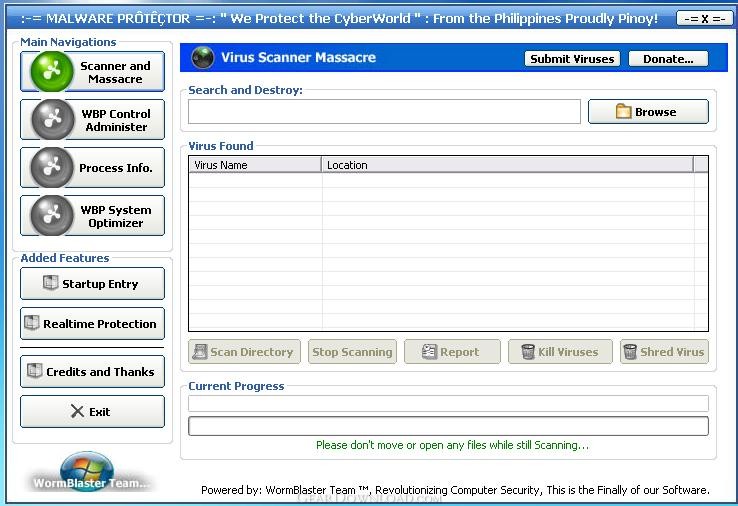Click the WormBlaster Team logo orb
738x506 pixels.
pyautogui.click(x=87, y=471)
